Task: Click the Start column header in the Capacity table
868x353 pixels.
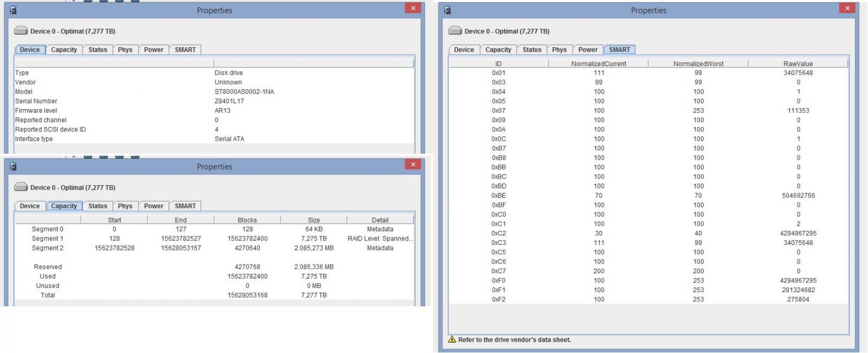Action: [114, 220]
